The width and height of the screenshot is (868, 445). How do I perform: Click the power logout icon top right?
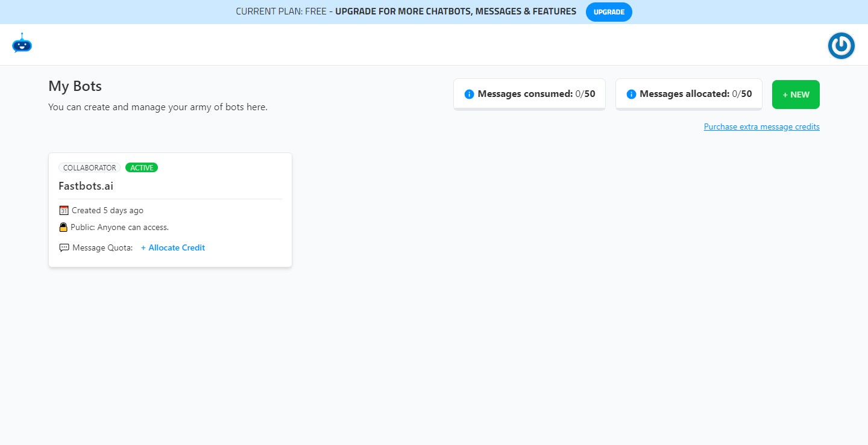click(x=841, y=45)
